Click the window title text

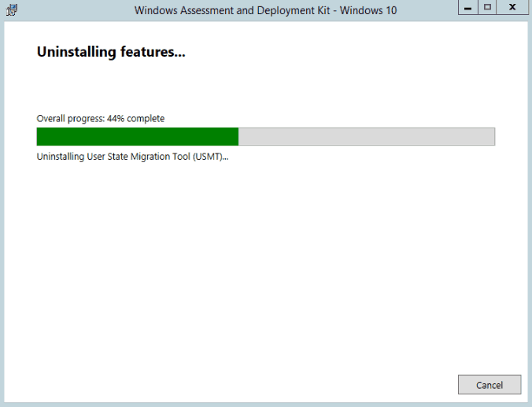[265, 10]
